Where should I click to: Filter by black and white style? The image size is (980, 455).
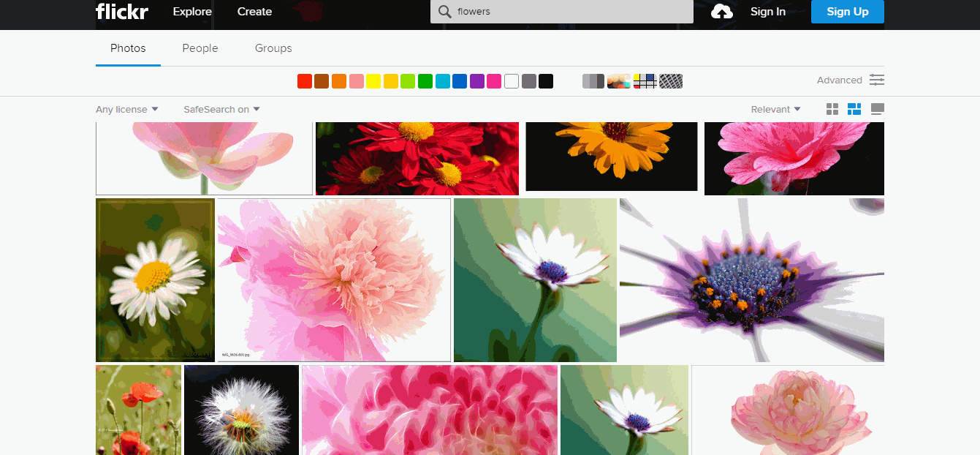click(593, 81)
